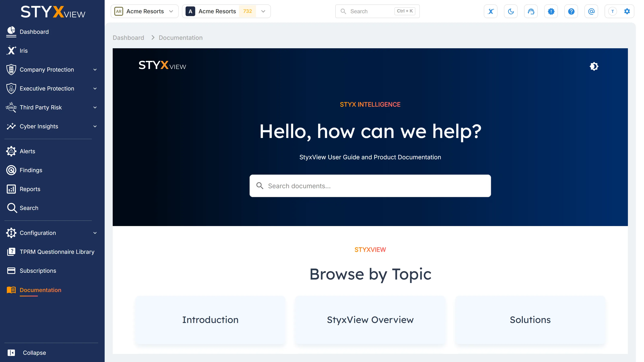Go to Dashboard breadcrumb link
This screenshot has height=362, width=644.
[x=128, y=37]
